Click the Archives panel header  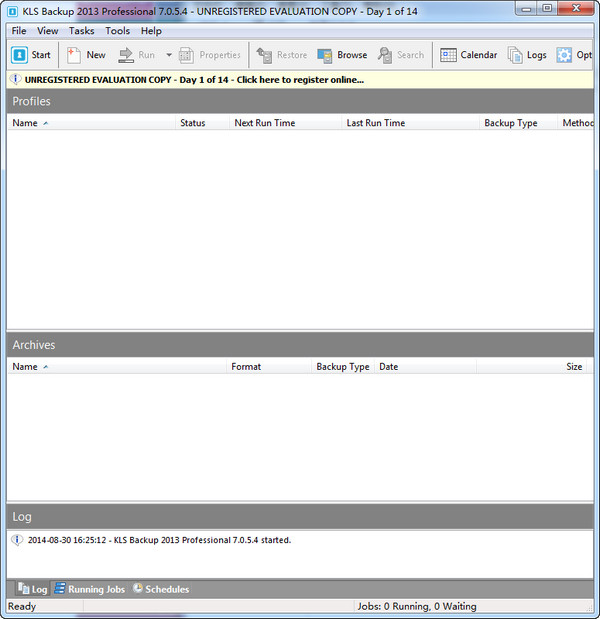click(x=300, y=345)
